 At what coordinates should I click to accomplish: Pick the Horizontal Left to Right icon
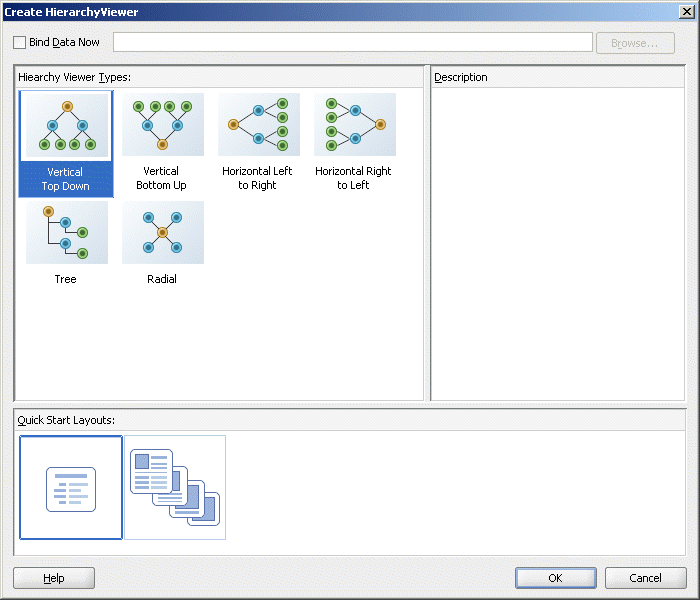point(259,125)
